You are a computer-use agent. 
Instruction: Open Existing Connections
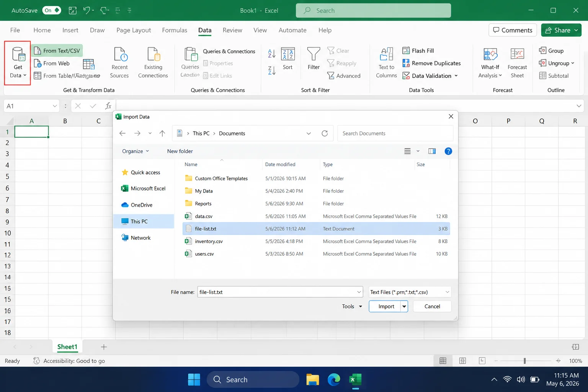pos(153,63)
